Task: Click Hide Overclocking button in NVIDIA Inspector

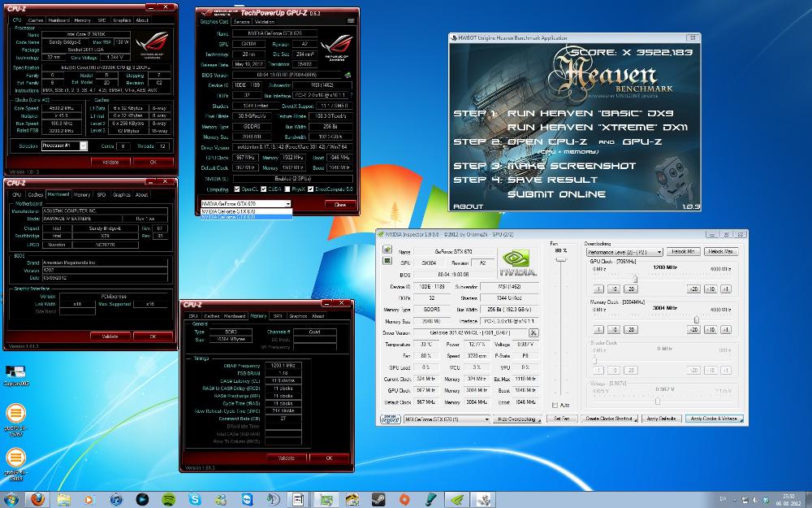Action: pos(516,419)
